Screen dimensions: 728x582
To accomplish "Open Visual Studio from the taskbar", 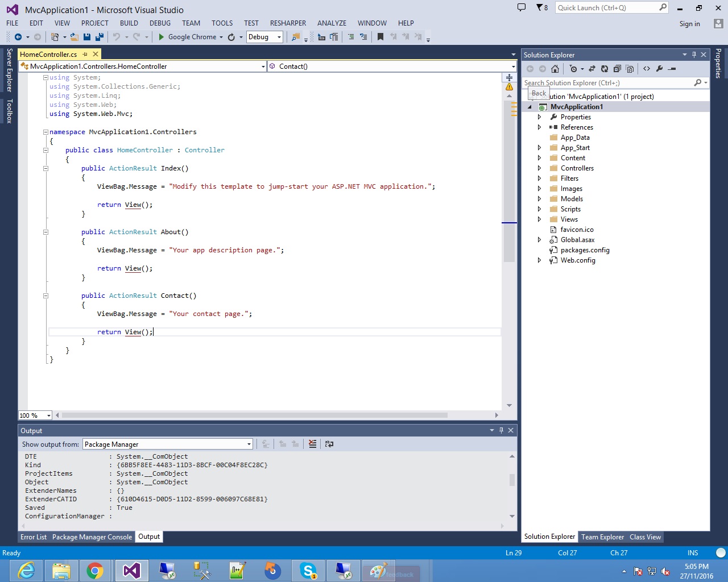I will coord(131,571).
